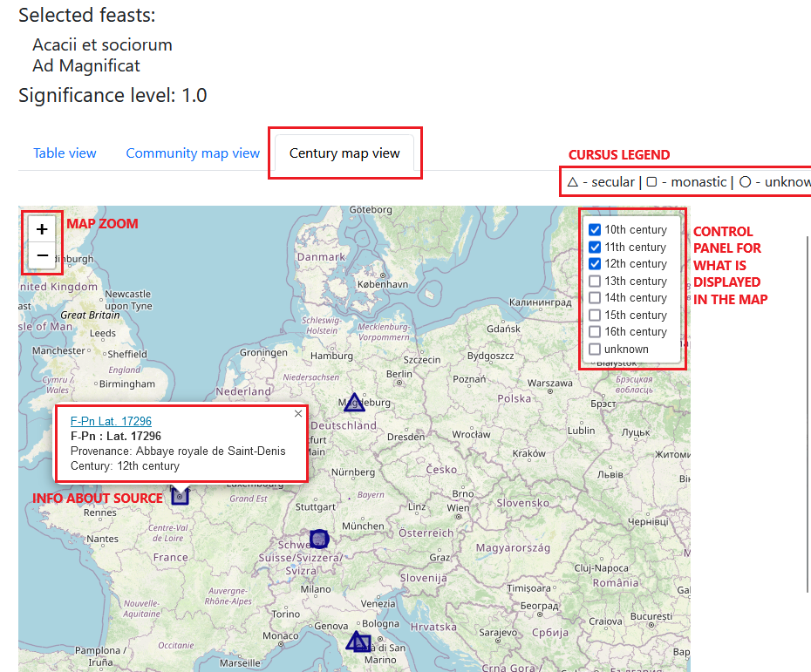Open the Community map view tab
Image resolution: width=811 pixels, height=672 pixels.
[193, 153]
